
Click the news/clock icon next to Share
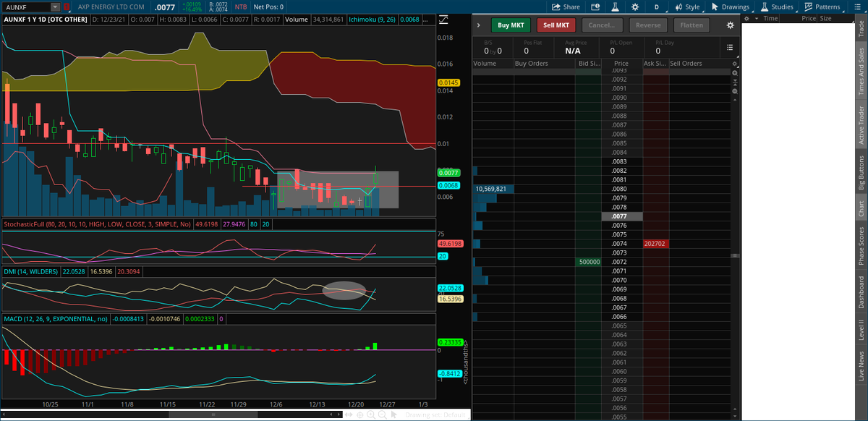595,7
